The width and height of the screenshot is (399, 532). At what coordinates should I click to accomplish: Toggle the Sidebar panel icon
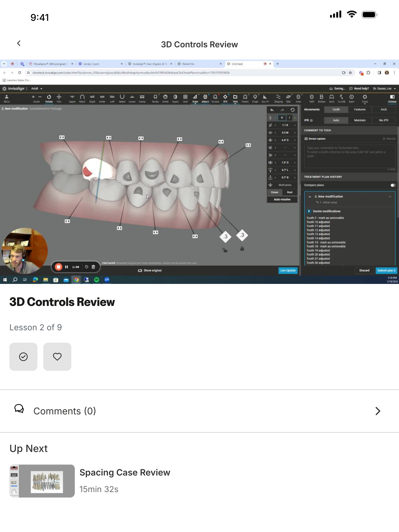[x=392, y=98]
